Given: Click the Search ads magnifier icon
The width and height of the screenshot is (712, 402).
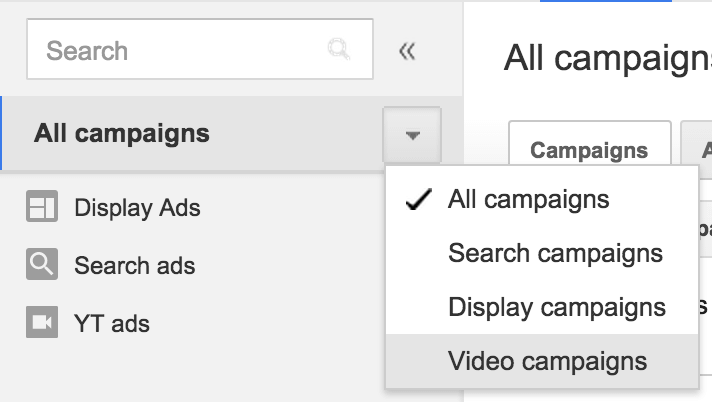Looking at the screenshot, I should point(42,265).
